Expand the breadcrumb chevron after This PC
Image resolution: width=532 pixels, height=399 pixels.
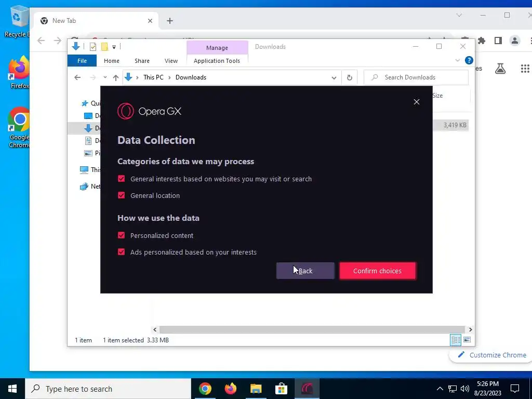pos(170,78)
